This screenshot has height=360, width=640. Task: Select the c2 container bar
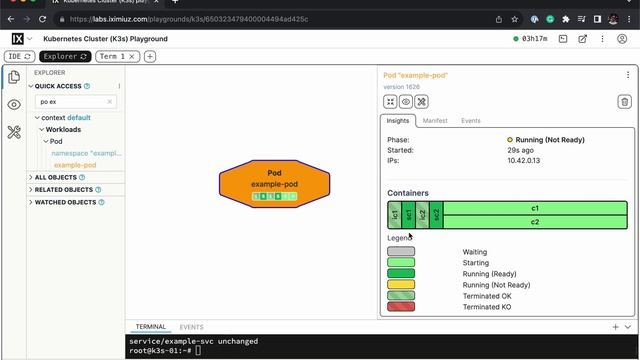(x=535, y=222)
